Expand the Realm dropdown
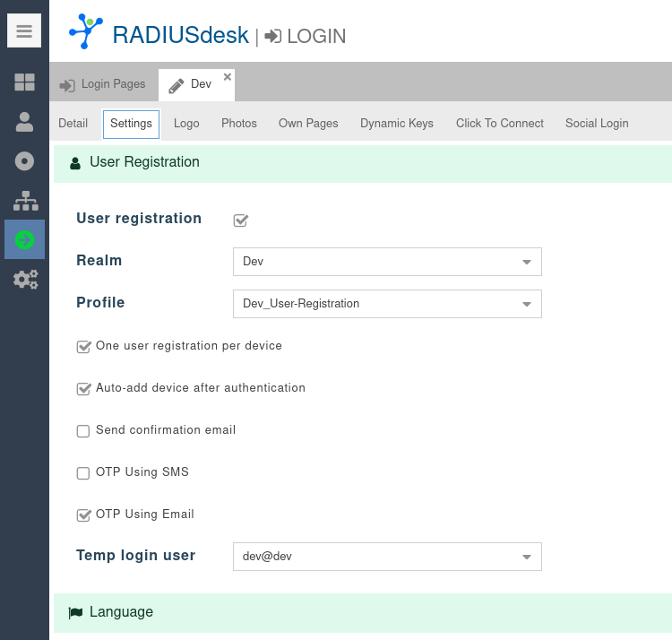Image resolution: width=672 pixels, height=640 pixels. point(526,262)
